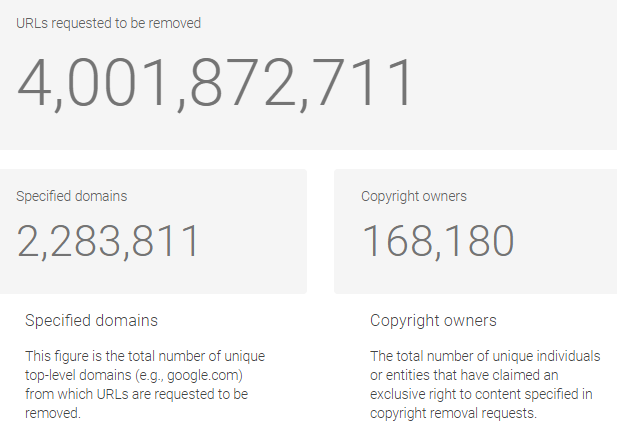Click the google.com example text
Viewport: 617px width, 437px height.
coord(203,375)
